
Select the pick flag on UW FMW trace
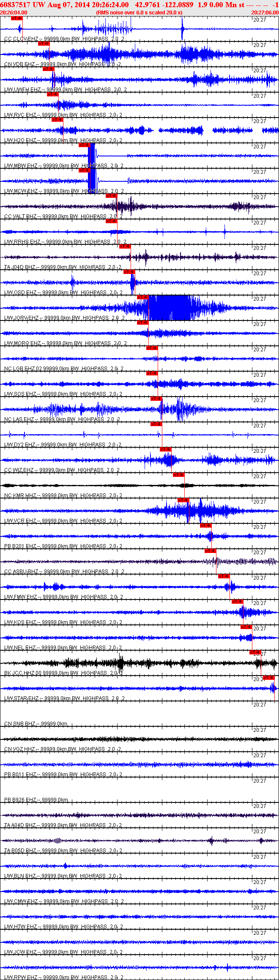(x=224, y=576)
